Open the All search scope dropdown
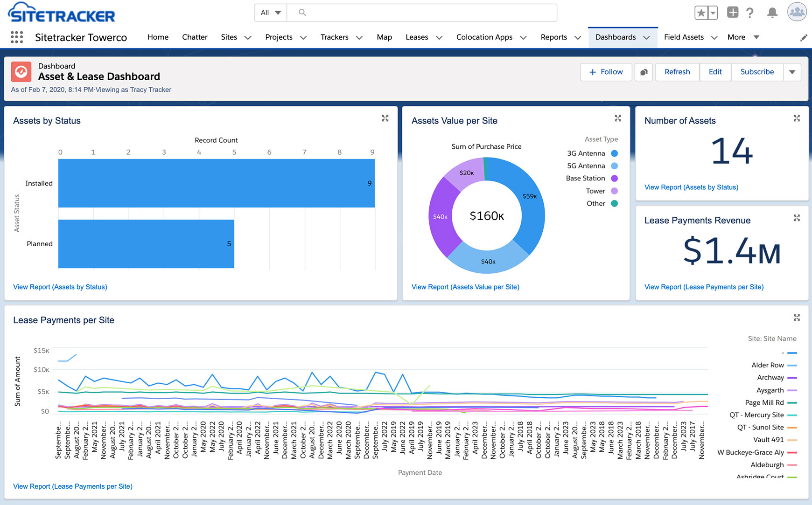Image resolution: width=812 pixels, height=505 pixels. point(271,13)
